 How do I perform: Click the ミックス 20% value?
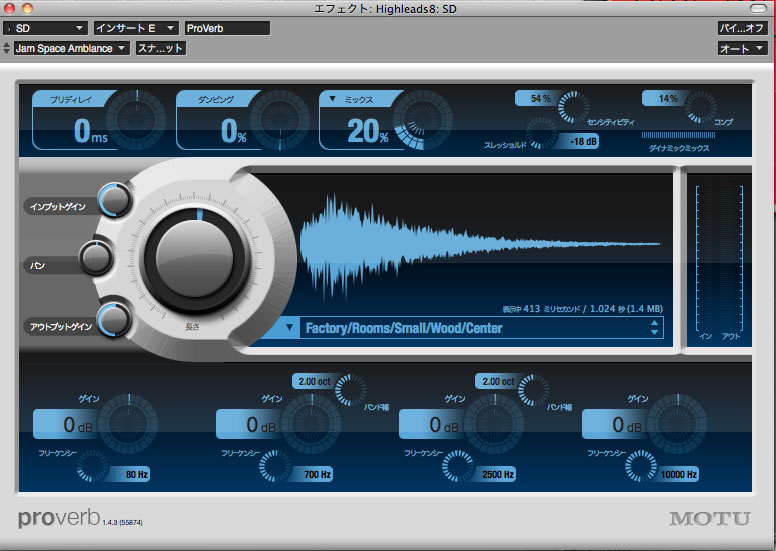pos(368,131)
